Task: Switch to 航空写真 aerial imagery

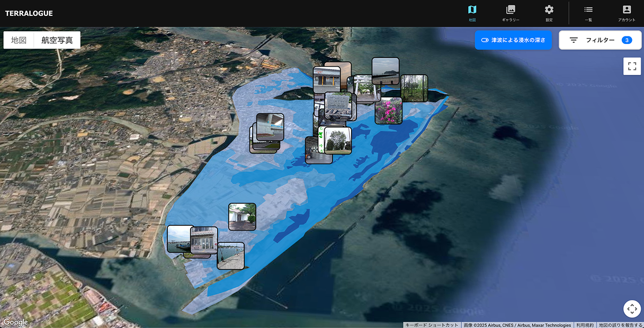Action: click(x=57, y=40)
